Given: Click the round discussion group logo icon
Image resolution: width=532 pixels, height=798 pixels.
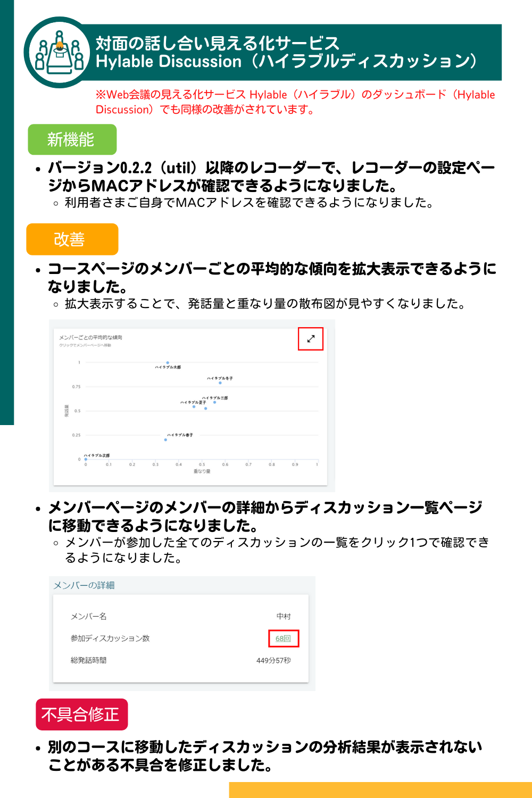Looking at the screenshot, I should 60,53.
